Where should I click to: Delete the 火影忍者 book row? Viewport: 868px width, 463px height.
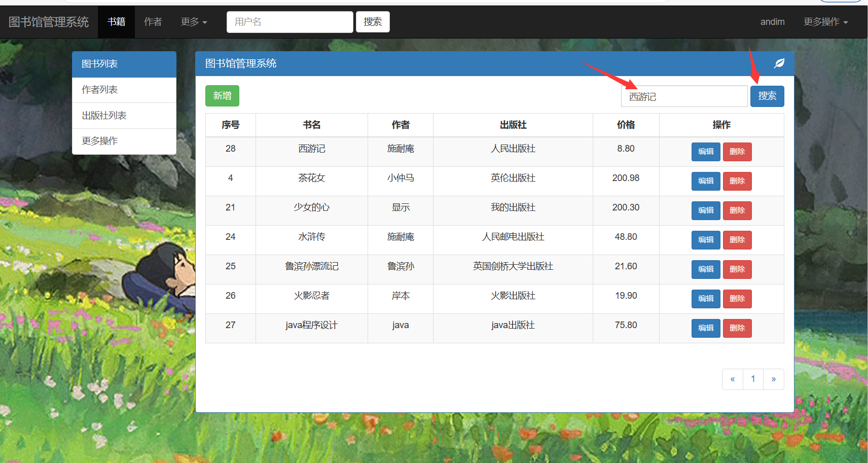pyautogui.click(x=737, y=299)
